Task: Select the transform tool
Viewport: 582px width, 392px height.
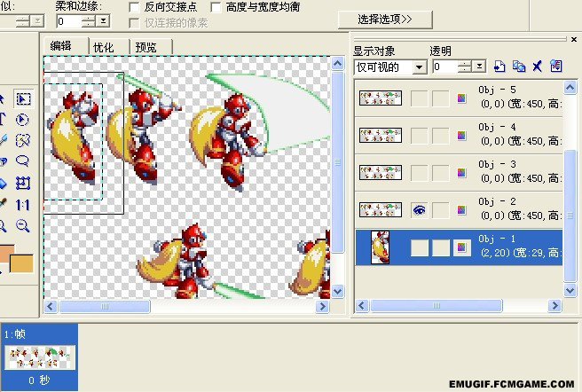Action: [23, 184]
